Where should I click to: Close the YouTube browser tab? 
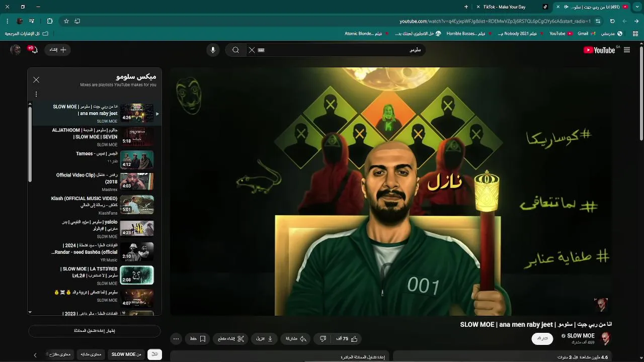click(557, 7)
